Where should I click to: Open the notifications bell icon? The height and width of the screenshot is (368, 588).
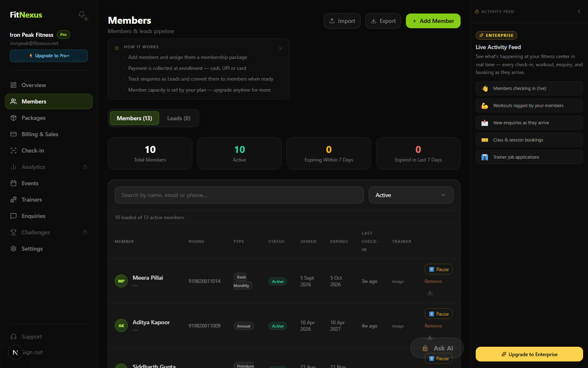[x=82, y=15]
